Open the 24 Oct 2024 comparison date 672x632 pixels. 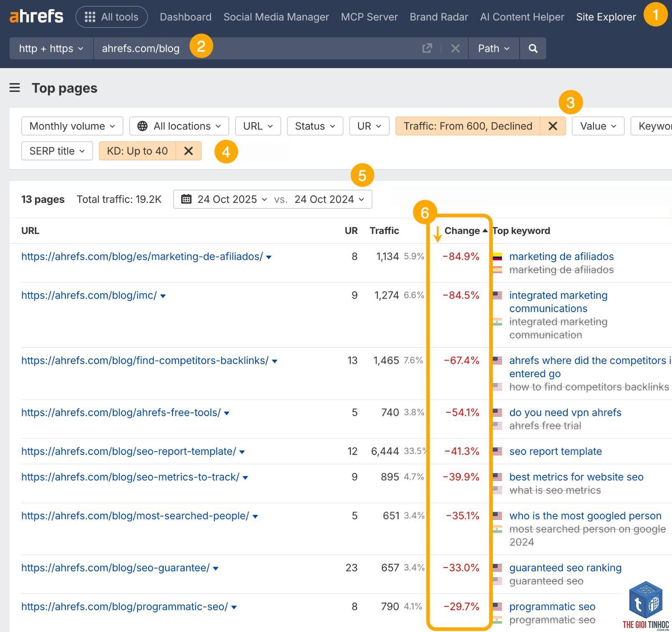(329, 199)
